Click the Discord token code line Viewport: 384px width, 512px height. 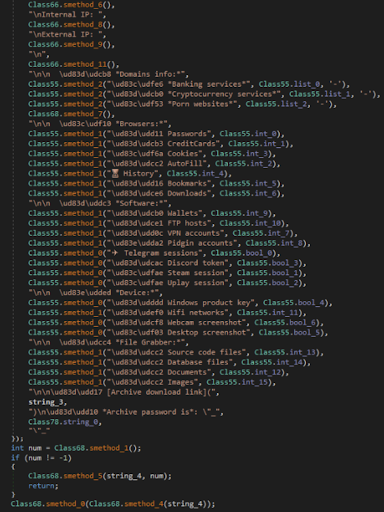click(167, 263)
